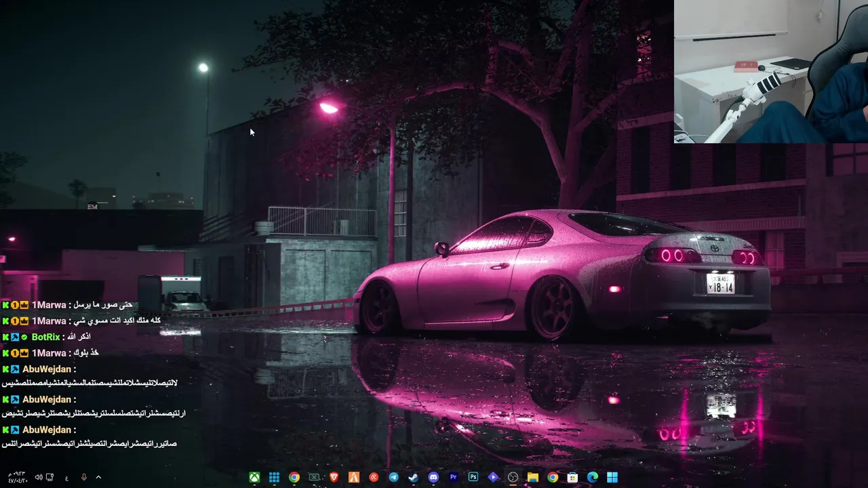Image resolution: width=868 pixels, height=488 pixels.
Task: Select BotRix username in chat overlay
Action: 46,337
